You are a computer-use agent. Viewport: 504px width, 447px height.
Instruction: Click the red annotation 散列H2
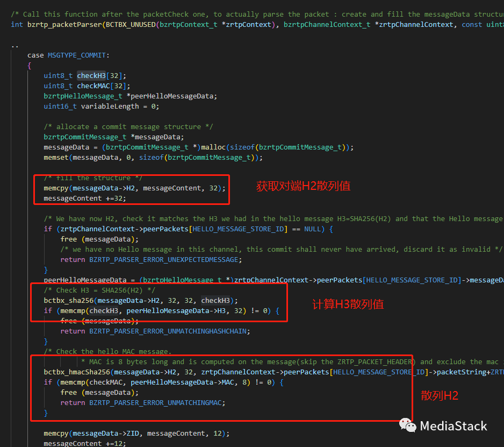click(440, 395)
